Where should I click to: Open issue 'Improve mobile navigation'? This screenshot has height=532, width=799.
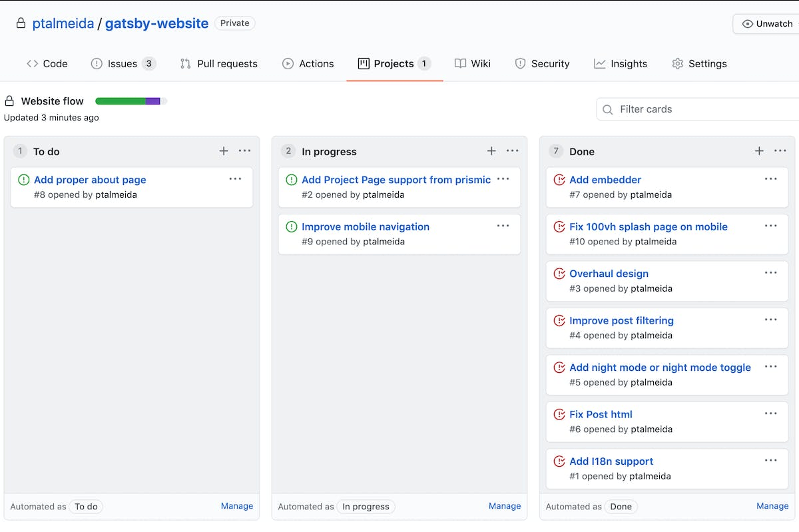pos(366,226)
